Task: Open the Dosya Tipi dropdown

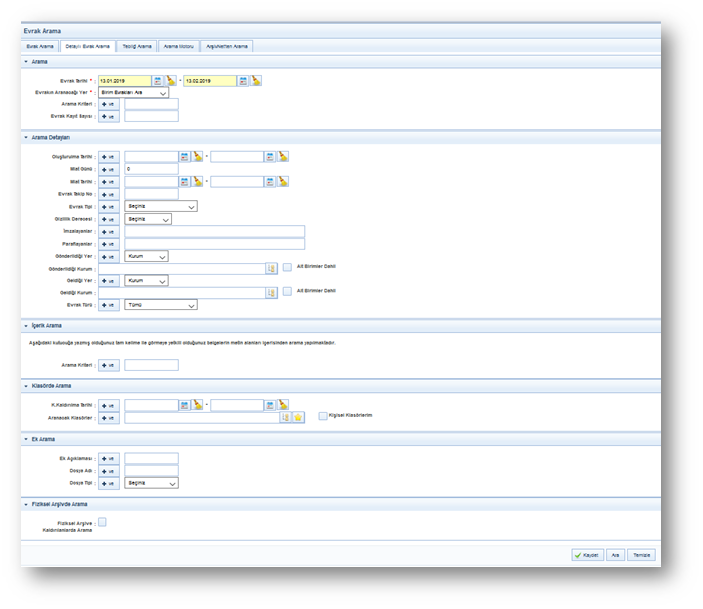Action: coord(151,483)
